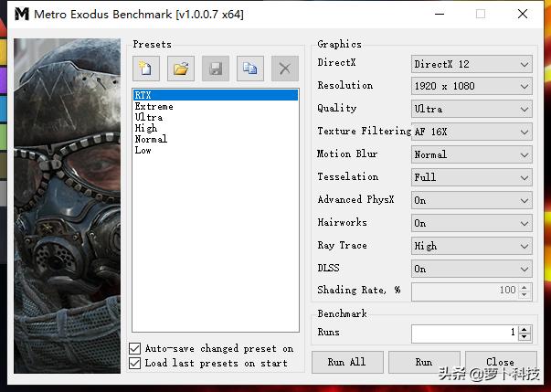Click the masked soldier artwork image

tap(67, 206)
